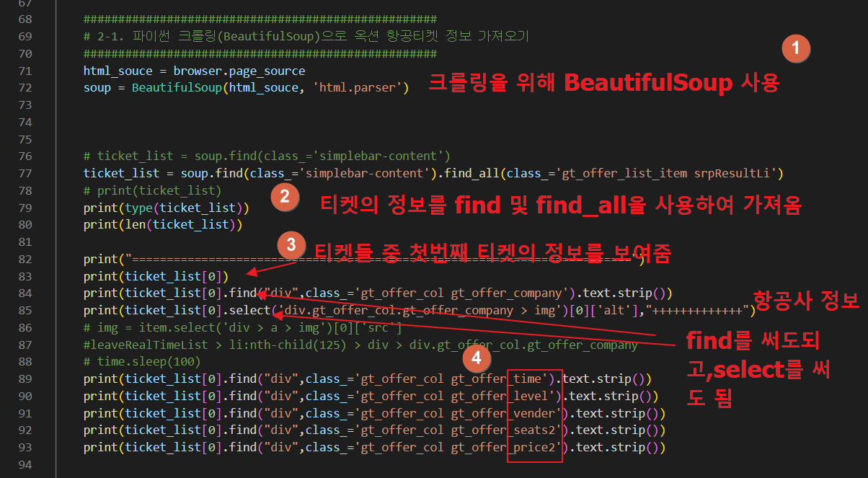Click the print("==== separator on line 82

364,259
